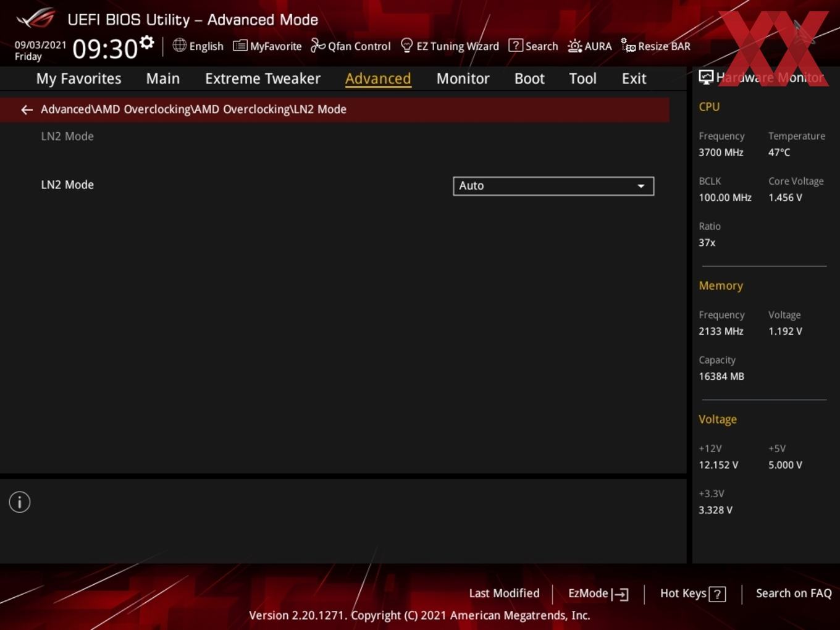The image size is (840, 630).
Task: Start EZ Tuning Wizard label
Action: 458,46
